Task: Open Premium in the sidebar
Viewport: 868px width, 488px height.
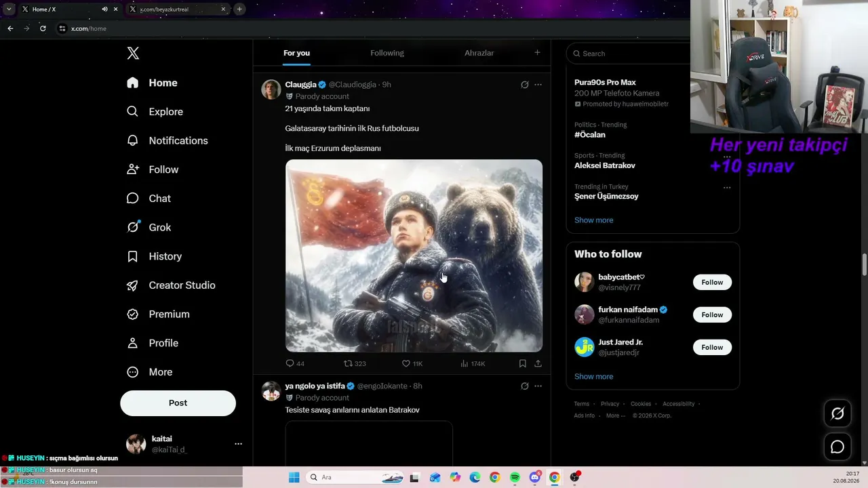Action: (158, 314)
